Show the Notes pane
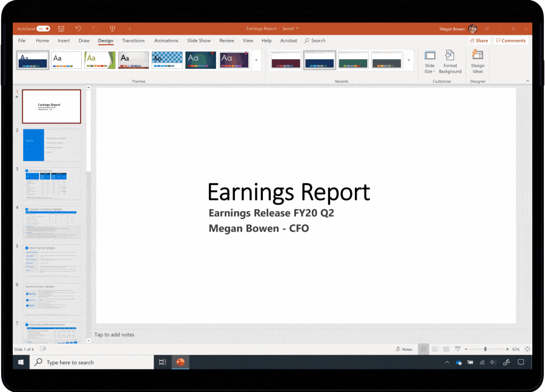The width and height of the screenshot is (545, 392). tap(404, 349)
